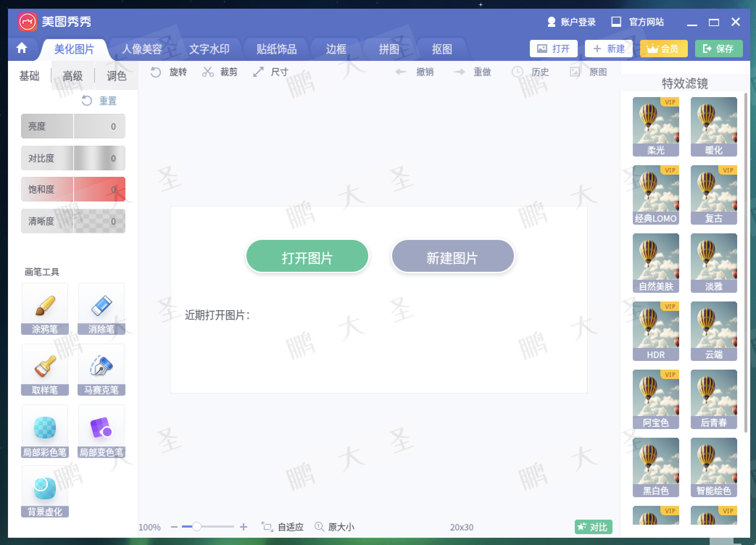Image resolution: width=756 pixels, height=545 pixels.
Task: Choose the 取样笔 sampling brush
Action: point(45,369)
